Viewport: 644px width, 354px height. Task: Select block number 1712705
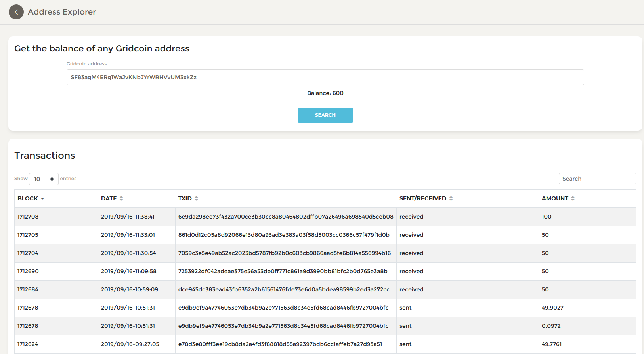[28, 235]
